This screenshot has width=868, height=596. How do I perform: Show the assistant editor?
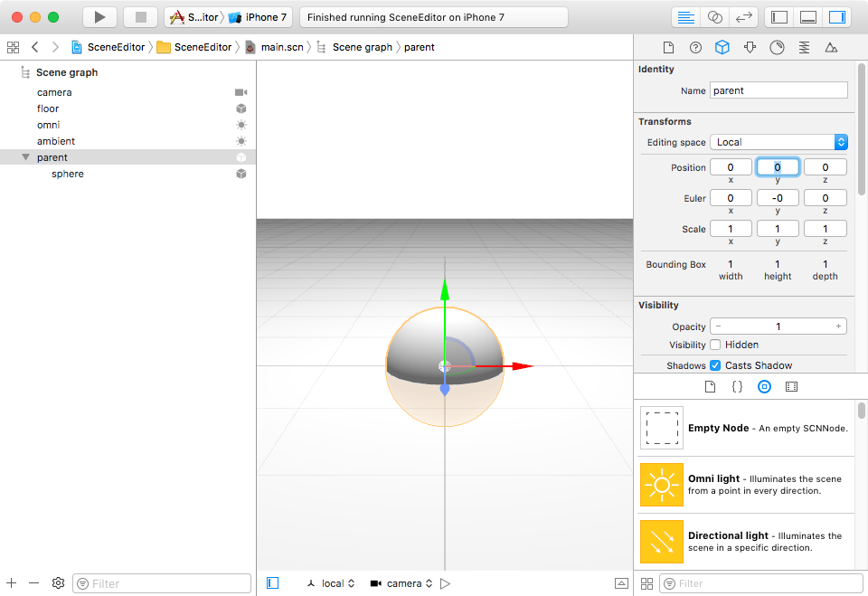coord(714,17)
